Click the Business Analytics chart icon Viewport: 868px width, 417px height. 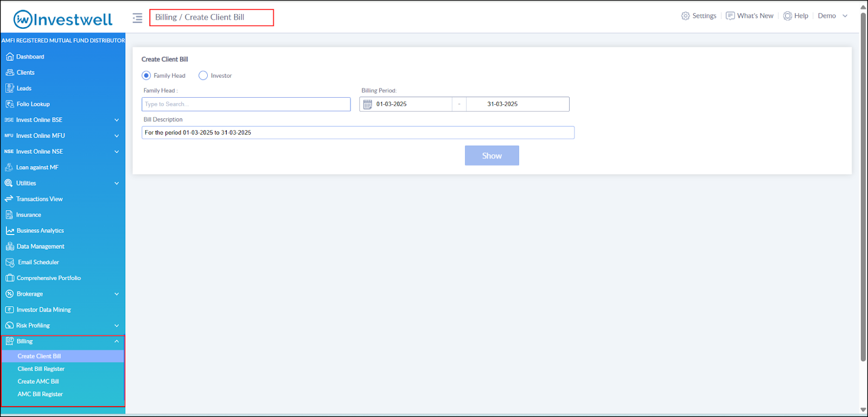pos(10,231)
